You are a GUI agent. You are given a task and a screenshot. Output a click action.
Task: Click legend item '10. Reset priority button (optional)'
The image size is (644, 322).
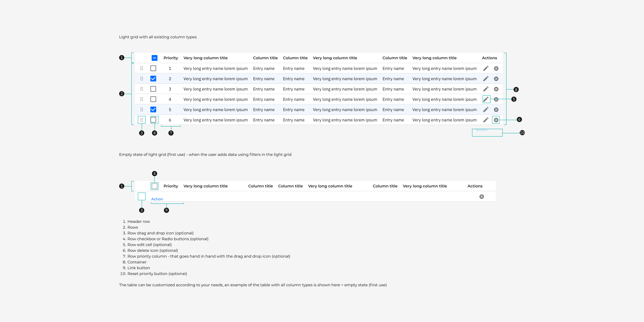154,274
